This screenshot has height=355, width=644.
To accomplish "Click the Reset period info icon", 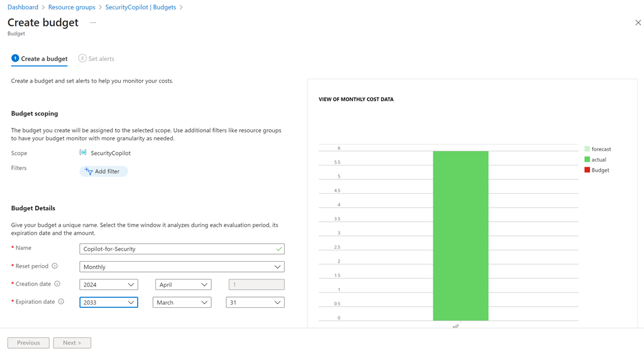I will tap(55, 266).
